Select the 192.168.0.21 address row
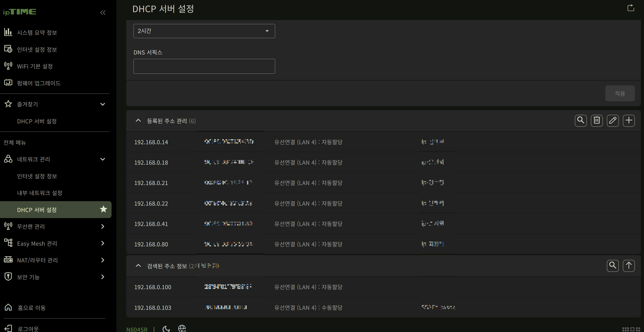Viewport: 644px width, 332px height. tap(151, 183)
